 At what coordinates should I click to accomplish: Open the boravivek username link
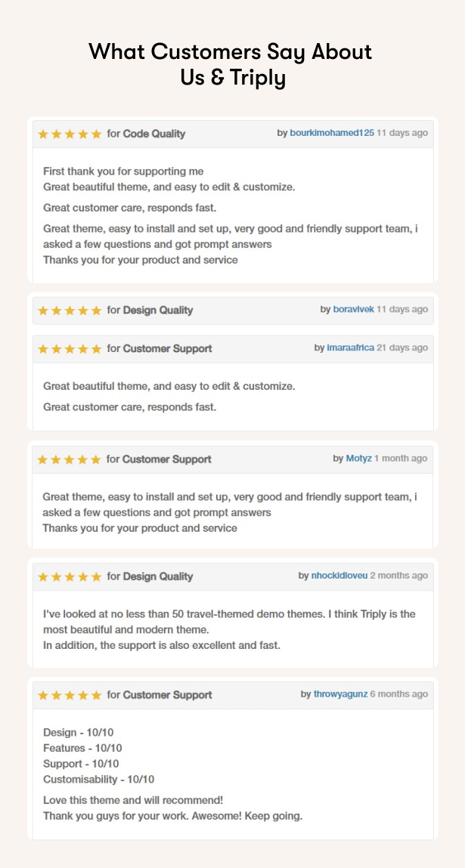(354, 310)
